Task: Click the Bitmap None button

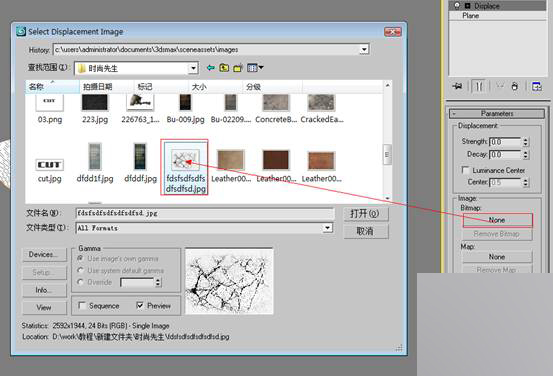Action: click(497, 220)
